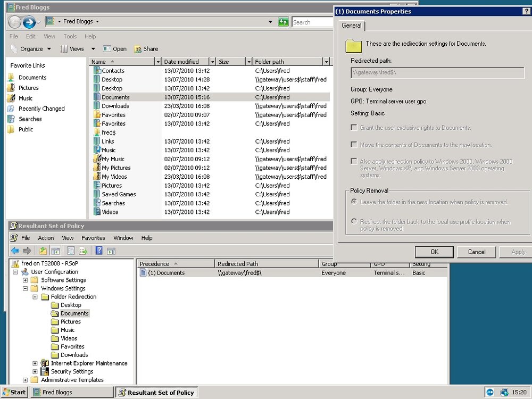
Task: Click the back arrow in Resultant Set of Policy toolbar
Action: pyautogui.click(x=15, y=251)
